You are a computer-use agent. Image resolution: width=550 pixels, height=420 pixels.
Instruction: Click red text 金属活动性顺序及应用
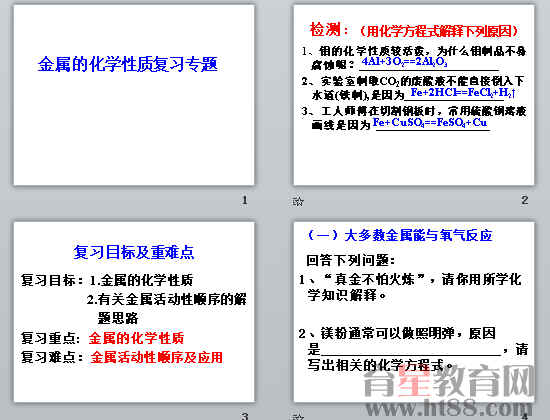click(x=156, y=357)
